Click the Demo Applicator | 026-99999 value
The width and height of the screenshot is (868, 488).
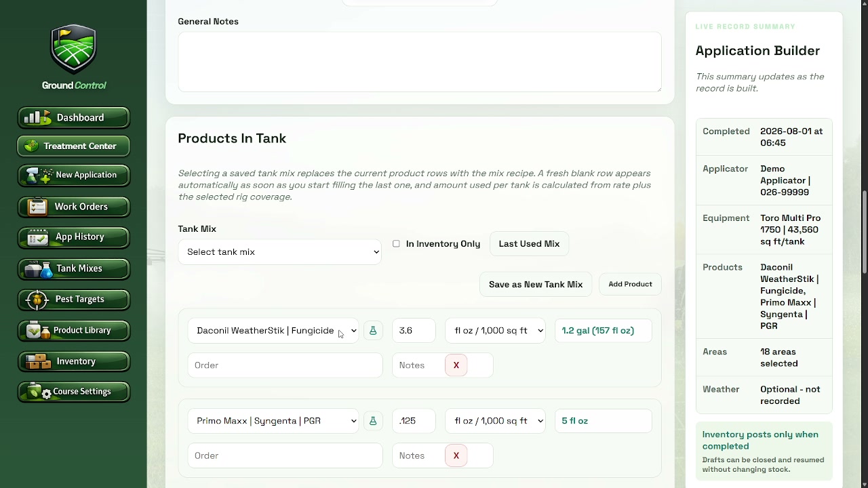(x=785, y=180)
